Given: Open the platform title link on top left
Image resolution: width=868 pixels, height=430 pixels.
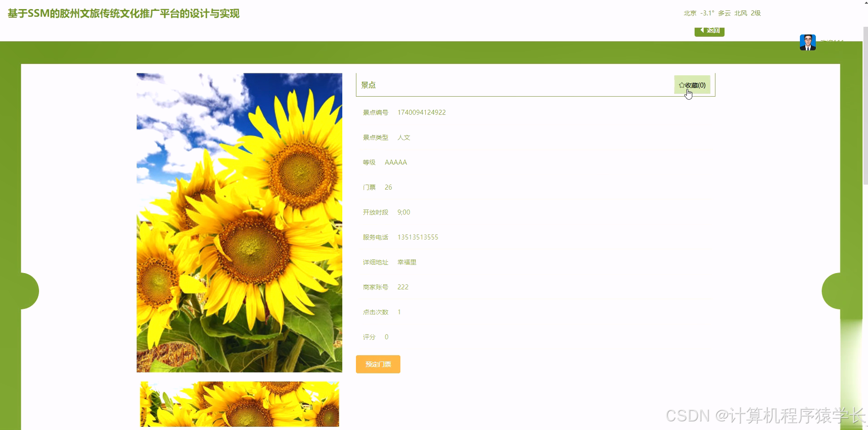Looking at the screenshot, I should 123,14.
